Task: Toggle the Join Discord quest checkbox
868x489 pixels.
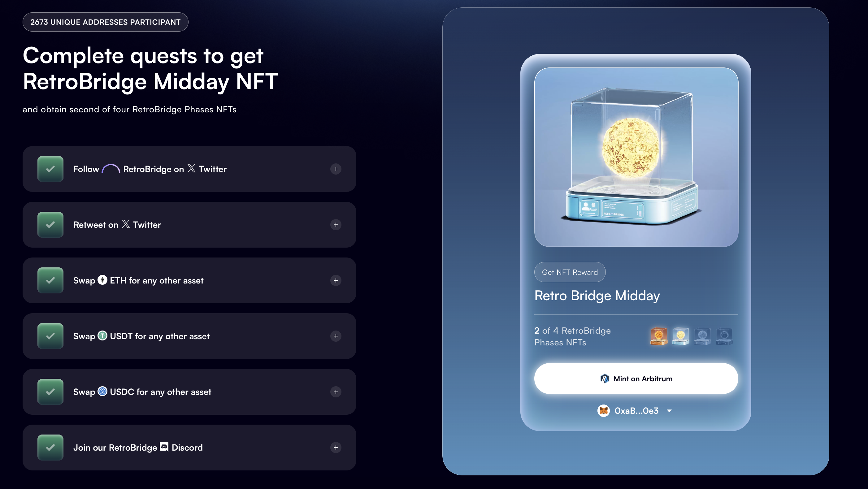Action: (50, 448)
